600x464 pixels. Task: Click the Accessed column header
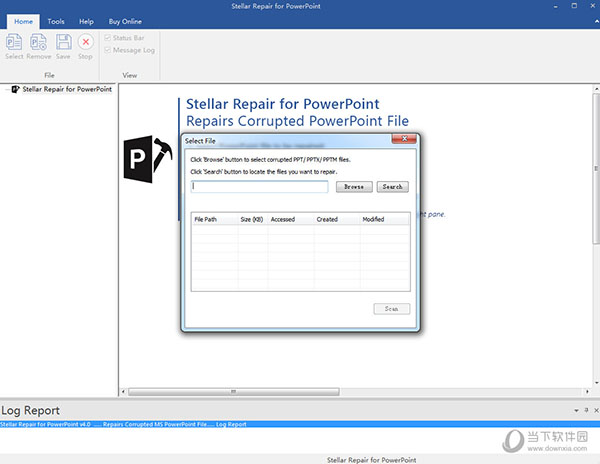pos(291,219)
